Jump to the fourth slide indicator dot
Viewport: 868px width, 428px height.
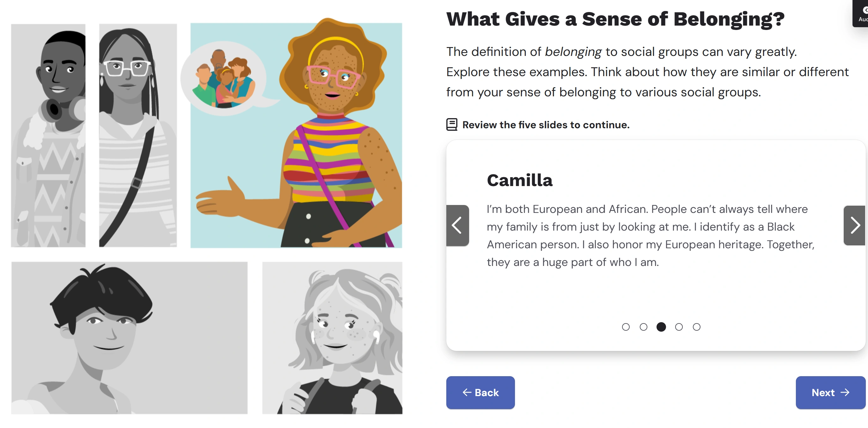point(679,327)
